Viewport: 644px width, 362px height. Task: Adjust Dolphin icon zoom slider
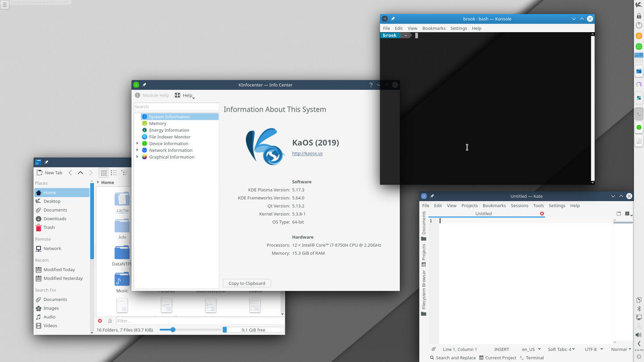tap(173, 330)
